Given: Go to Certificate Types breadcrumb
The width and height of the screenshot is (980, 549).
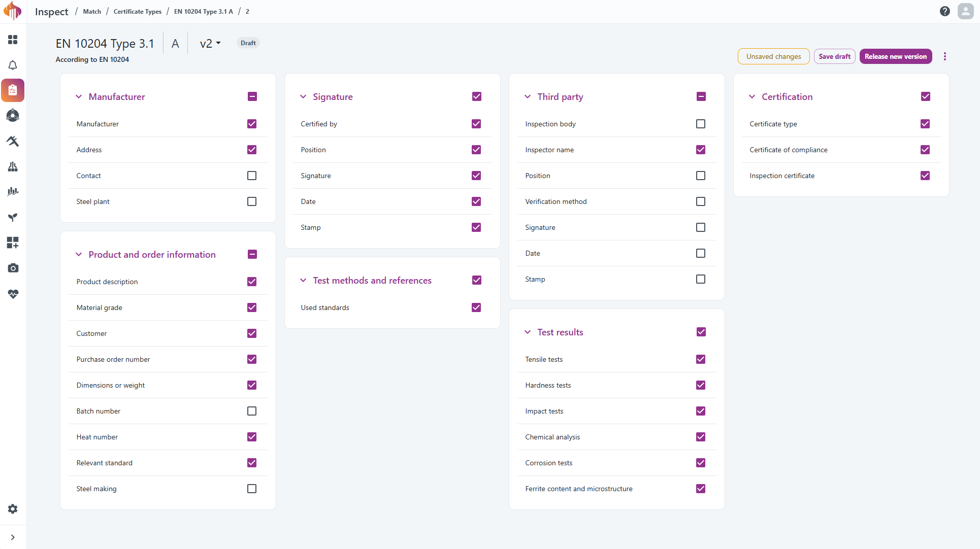Looking at the screenshot, I should pyautogui.click(x=138, y=11).
